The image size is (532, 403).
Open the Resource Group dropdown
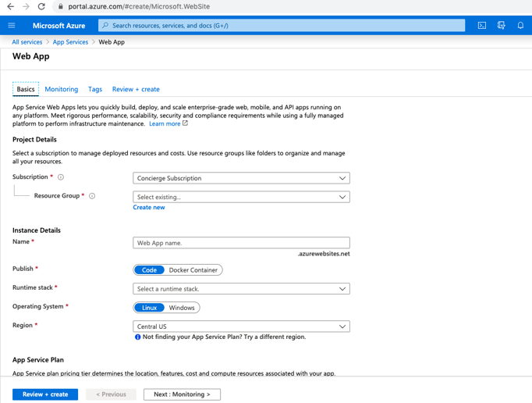(x=241, y=197)
